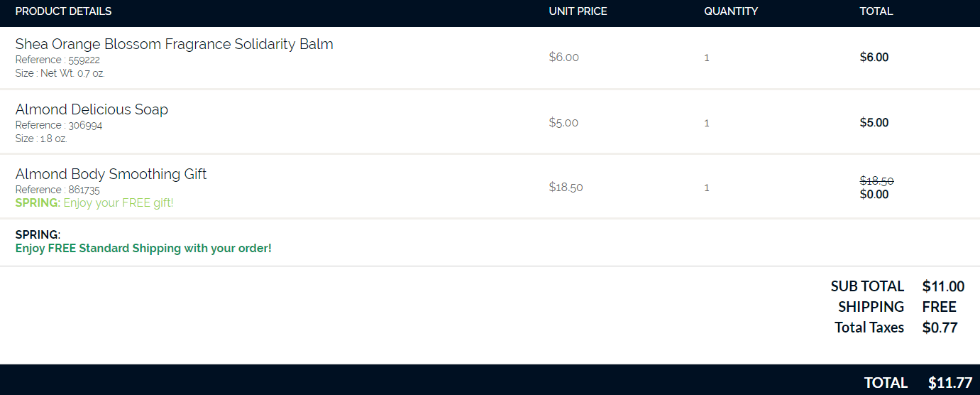Click the PRODUCT DETAILS column header
This screenshot has height=395, width=980.
63,11
